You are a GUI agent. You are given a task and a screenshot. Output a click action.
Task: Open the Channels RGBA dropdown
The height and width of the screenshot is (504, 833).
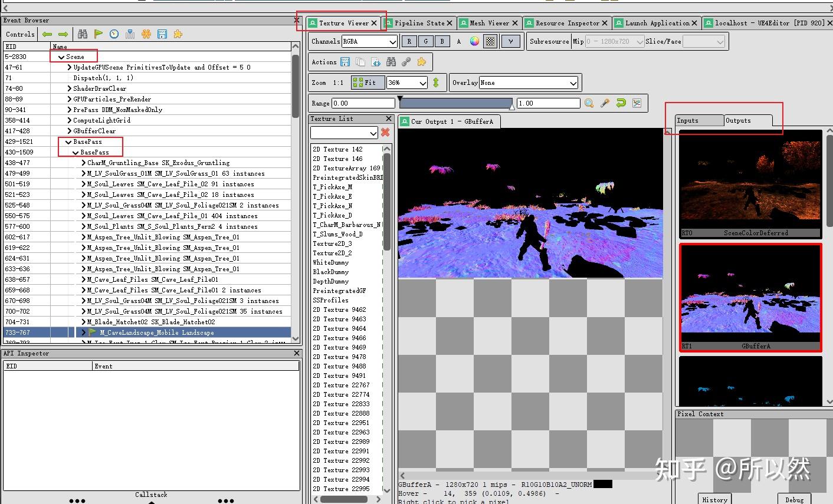pos(369,41)
